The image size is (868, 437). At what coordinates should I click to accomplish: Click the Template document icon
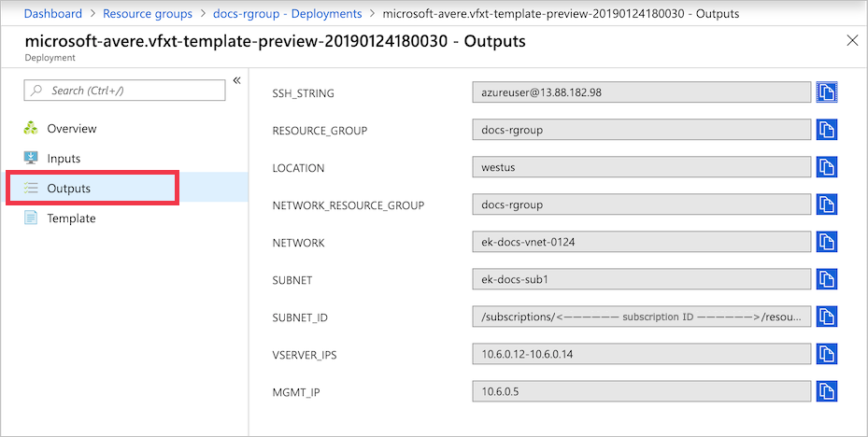[31, 218]
